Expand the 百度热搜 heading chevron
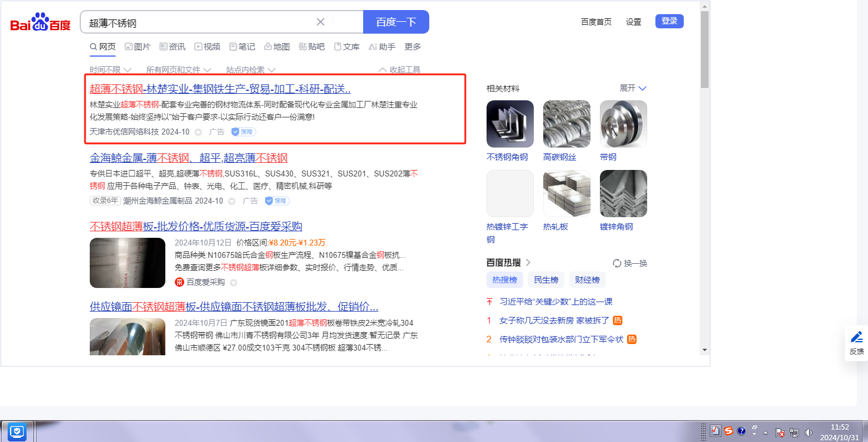Image resolution: width=868 pixels, height=442 pixels. (528, 262)
